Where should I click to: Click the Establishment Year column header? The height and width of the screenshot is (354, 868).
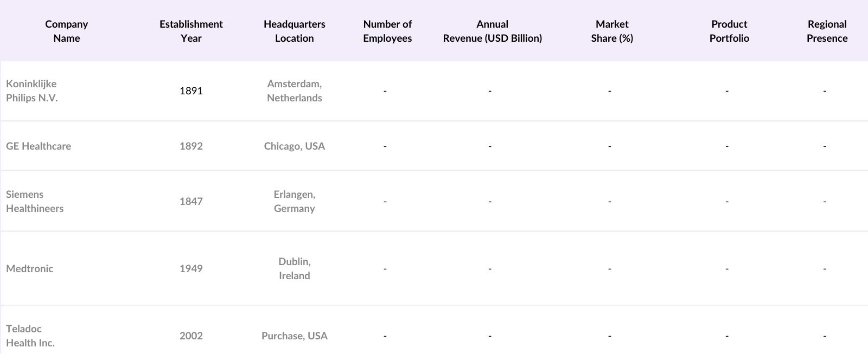[x=191, y=31]
